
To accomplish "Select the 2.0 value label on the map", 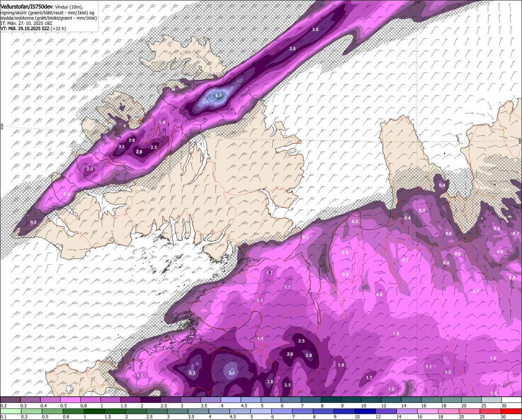I will [90, 169].
